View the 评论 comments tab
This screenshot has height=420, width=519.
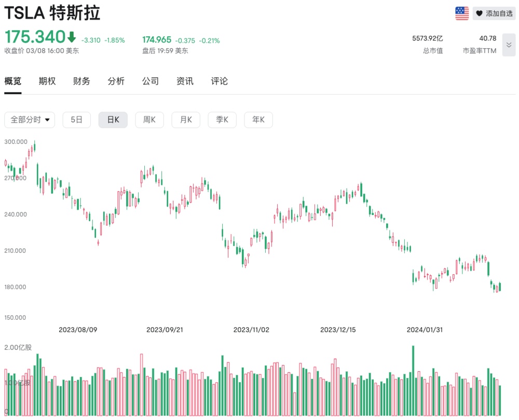click(x=220, y=81)
